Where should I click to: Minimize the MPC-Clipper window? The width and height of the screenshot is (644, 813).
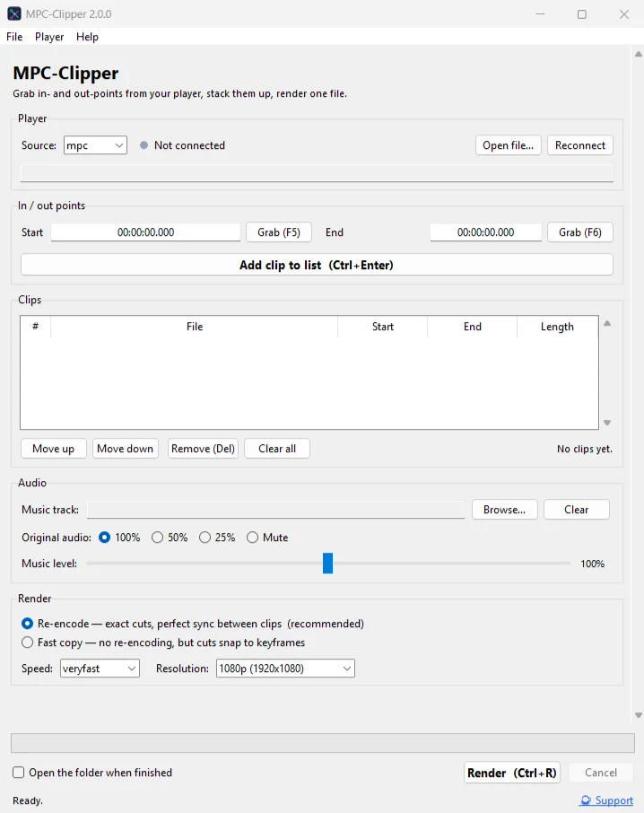[x=540, y=14]
